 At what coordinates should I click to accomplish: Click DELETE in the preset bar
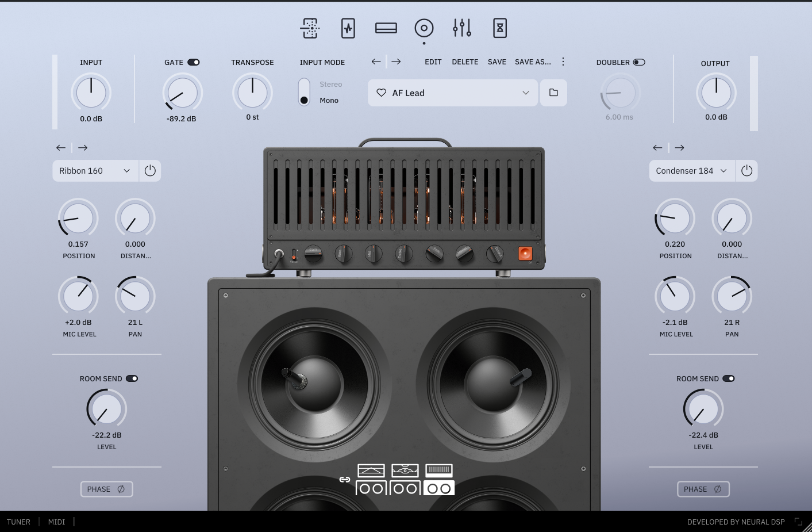tap(465, 62)
